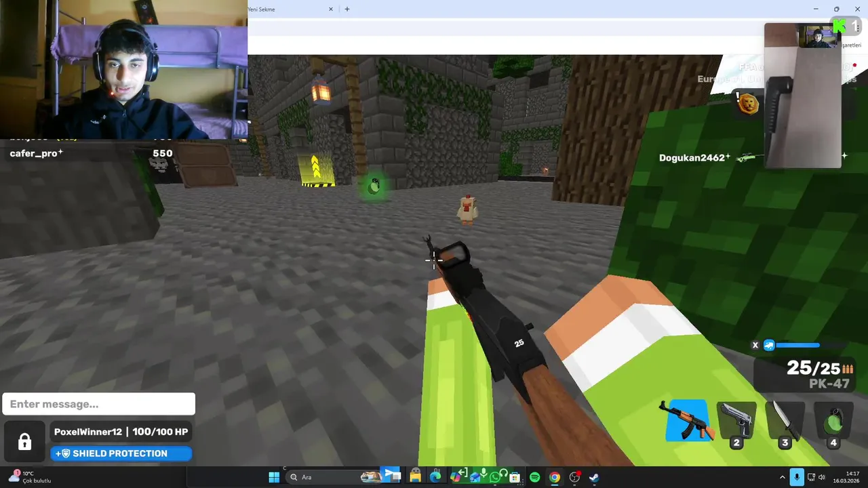Viewport: 868px width, 488px height.
Task: Close the Yeni Sekme tab
Action: coord(331,9)
